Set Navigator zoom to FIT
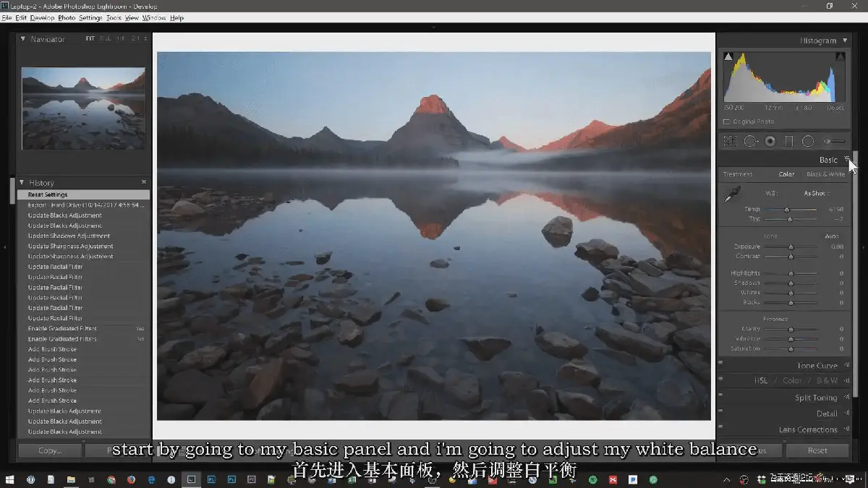Screen dimensions: 868x488 (90, 39)
